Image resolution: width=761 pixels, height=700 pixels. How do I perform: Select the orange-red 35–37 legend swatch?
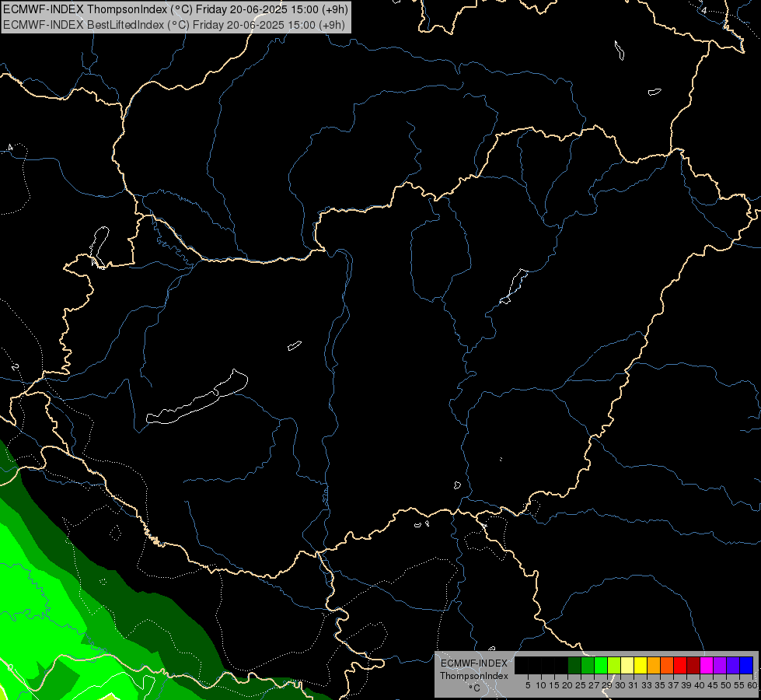click(667, 665)
